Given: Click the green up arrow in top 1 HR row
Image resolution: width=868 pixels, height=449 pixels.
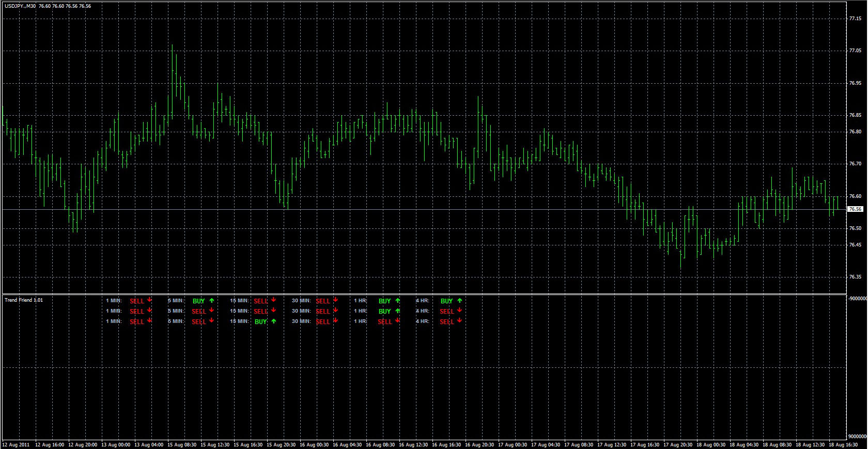Looking at the screenshot, I should tap(397, 300).
